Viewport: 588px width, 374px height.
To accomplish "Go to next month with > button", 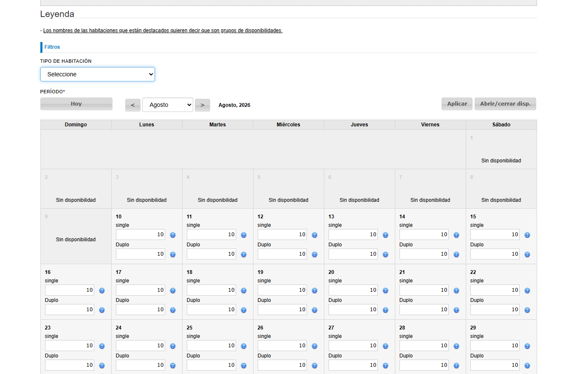I will coord(203,105).
